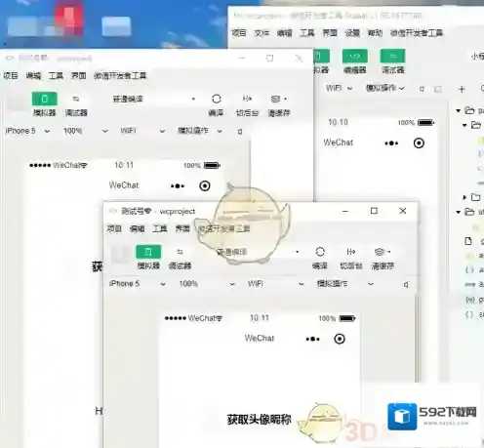484x448 pixels.
Task: Open the three-dot capsule menu in front simulator
Action: coord(312,339)
